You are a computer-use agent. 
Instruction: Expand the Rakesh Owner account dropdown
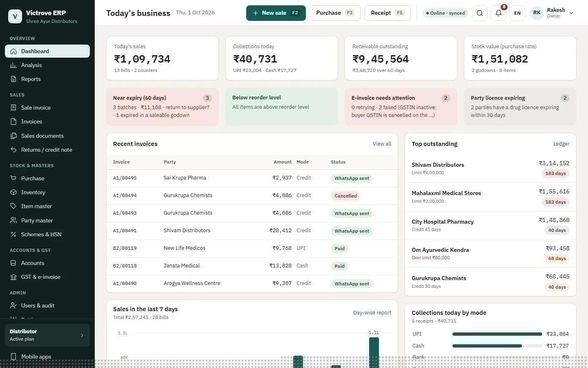552,13
